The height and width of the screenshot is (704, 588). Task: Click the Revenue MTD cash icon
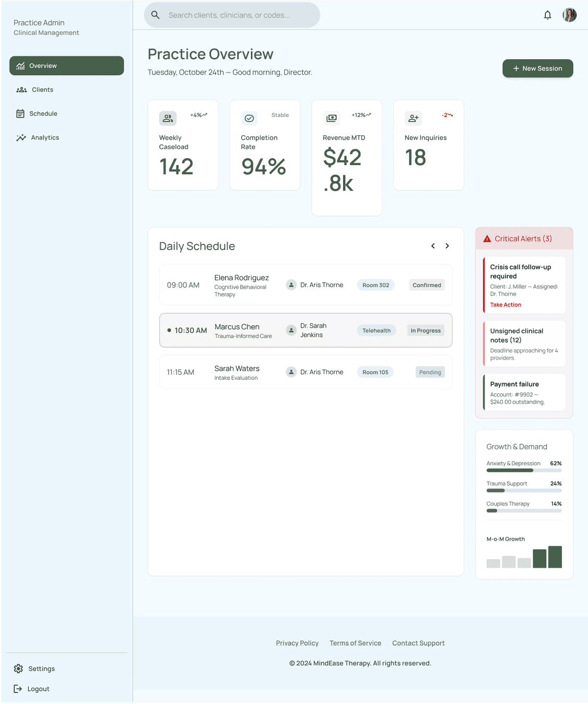331,118
